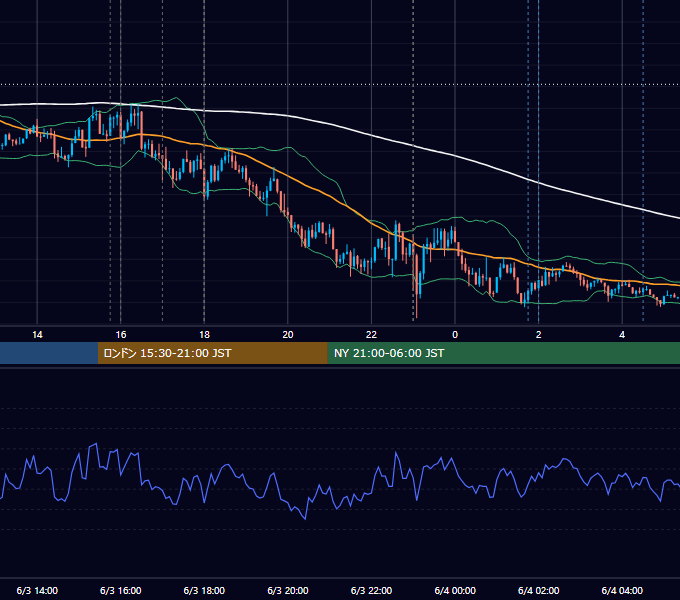Click the 4 hour axis label

pyautogui.click(x=622, y=335)
